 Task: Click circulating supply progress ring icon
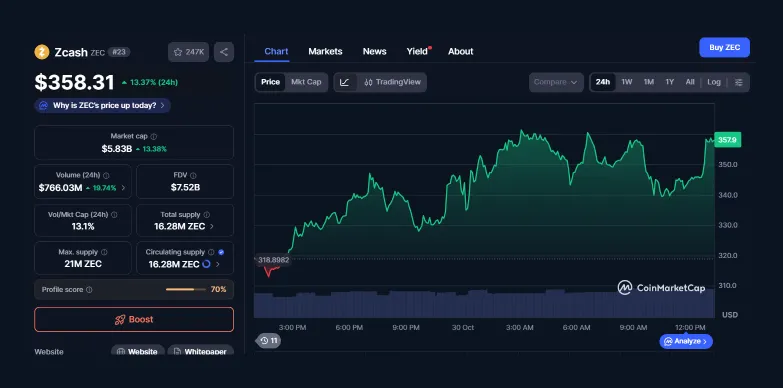pos(206,264)
